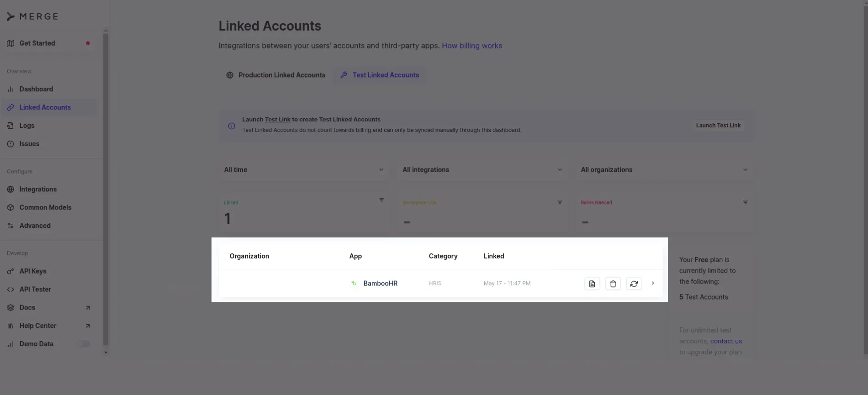The image size is (868, 395).
Task: Delete the BambooHR linked account
Action: point(613,284)
